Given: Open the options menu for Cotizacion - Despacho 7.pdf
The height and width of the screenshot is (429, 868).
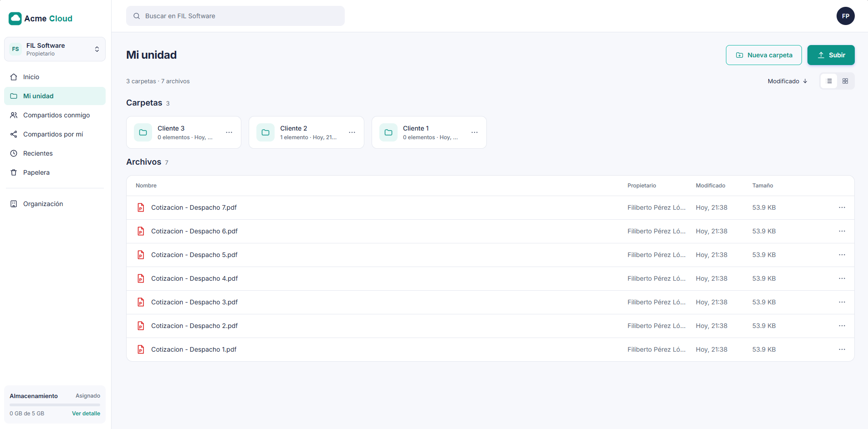Looking at the screenshot, I should (x=842, y=207).
